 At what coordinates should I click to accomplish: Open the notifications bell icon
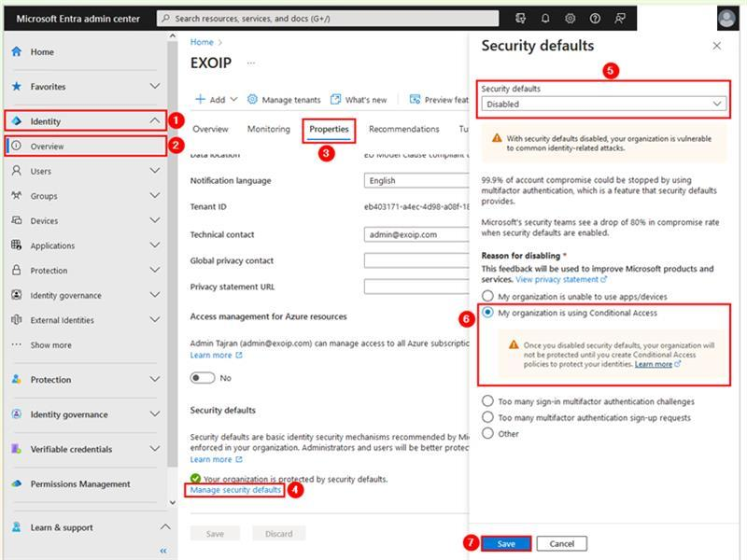tap(545, 19)
